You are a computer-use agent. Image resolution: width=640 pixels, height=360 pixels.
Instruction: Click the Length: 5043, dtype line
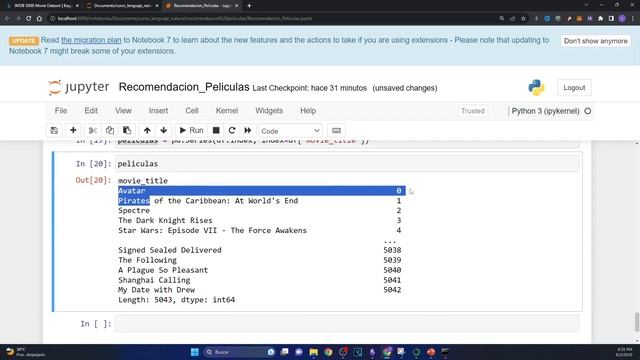(x=177, y=300)
